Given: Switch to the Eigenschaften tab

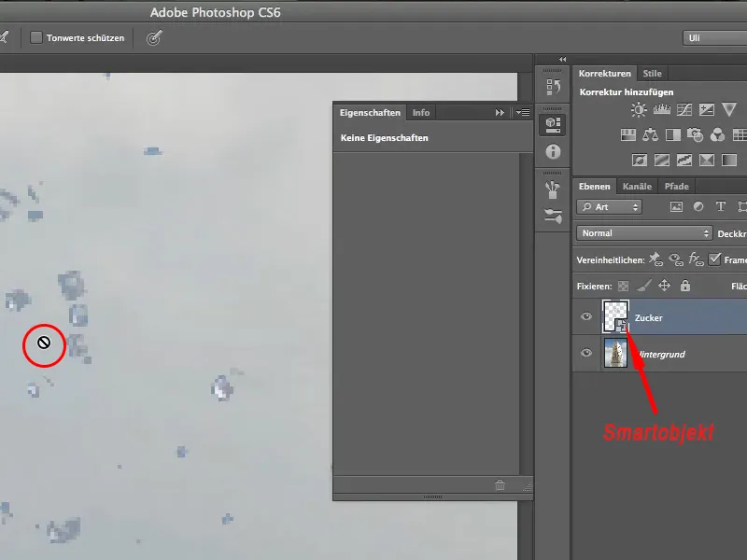Looking at the screenshot, I should [370, 112].
